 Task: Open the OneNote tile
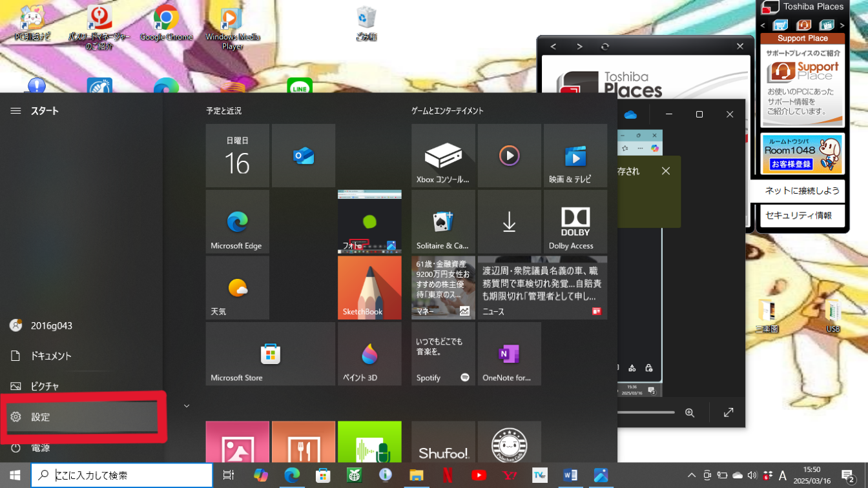pos(509,354)
